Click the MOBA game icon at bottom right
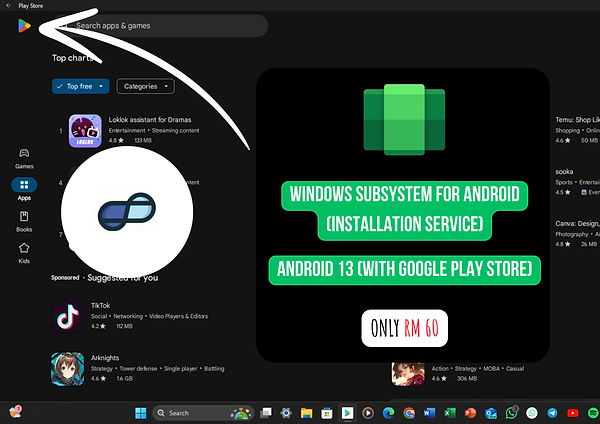This screenshot has width=600, height=424. point(408,374)
